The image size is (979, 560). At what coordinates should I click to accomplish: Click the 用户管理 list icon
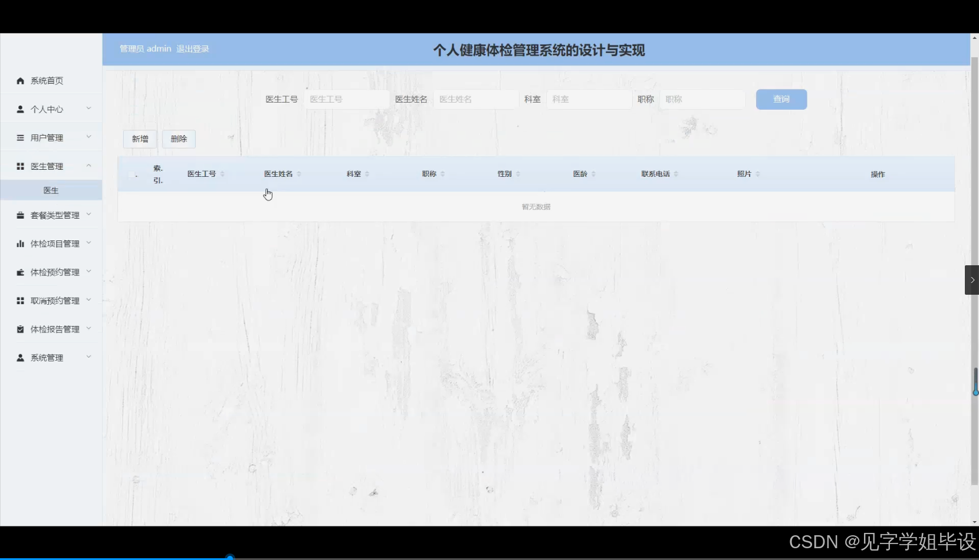[19, 137]
